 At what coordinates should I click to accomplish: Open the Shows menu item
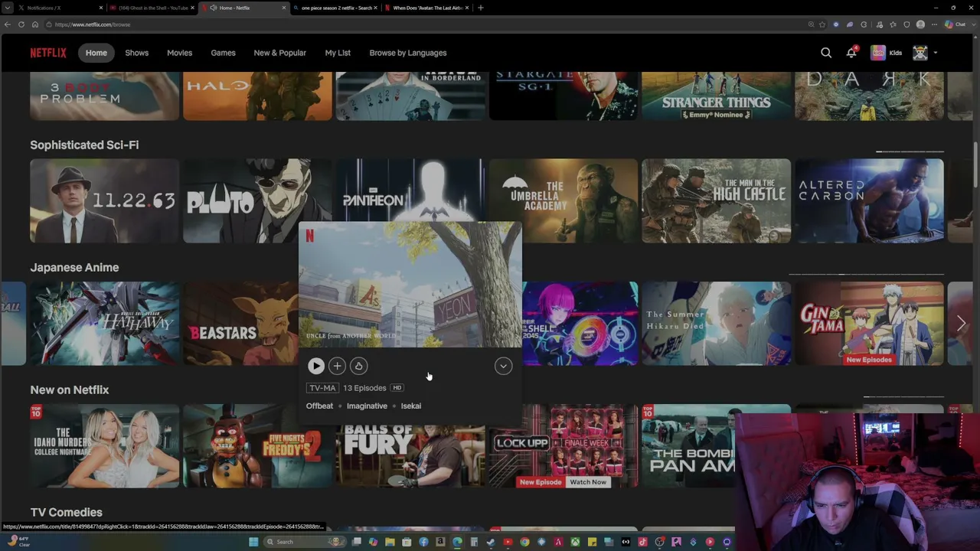(137, 53)
